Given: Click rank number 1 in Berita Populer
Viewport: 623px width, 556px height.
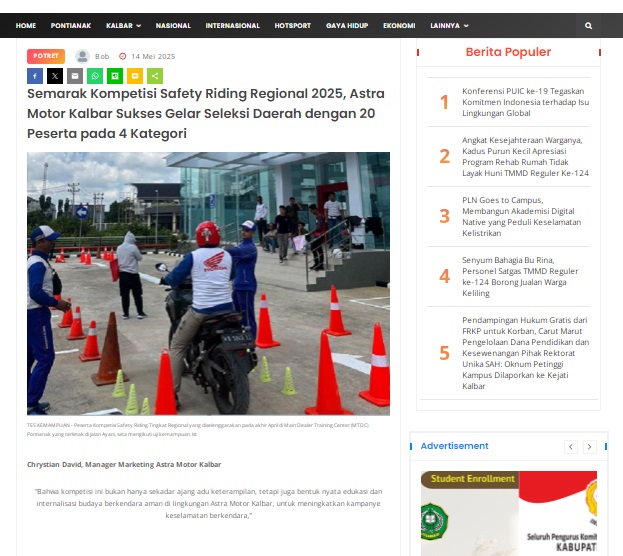Looking at the screenshot, I should coord(444,102).
